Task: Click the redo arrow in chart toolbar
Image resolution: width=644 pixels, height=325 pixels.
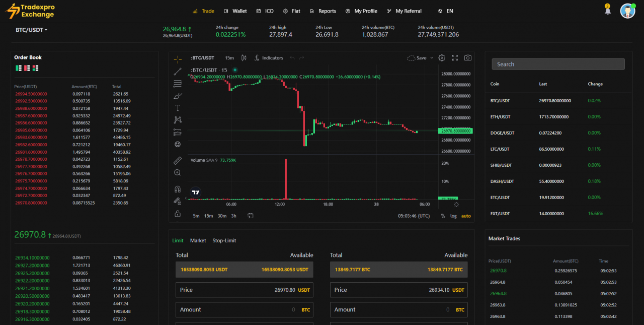Action: coord(302,58)
